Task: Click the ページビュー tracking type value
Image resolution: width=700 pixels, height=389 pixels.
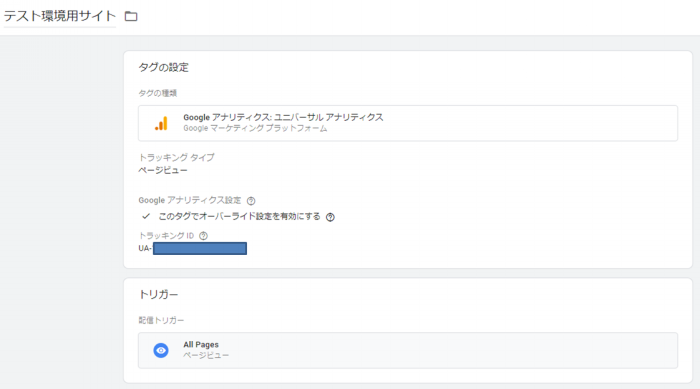Action: click(163, 171)
